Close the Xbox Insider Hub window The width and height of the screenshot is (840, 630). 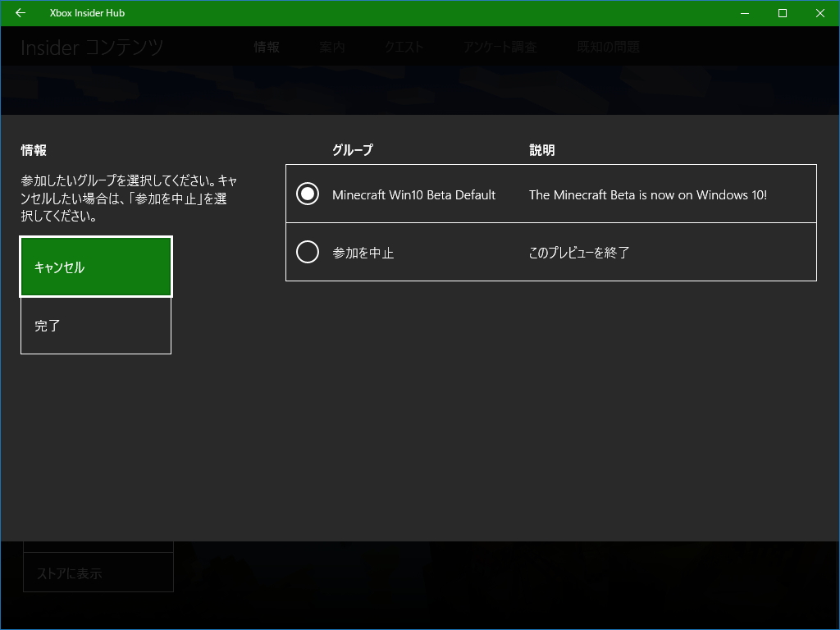819,13
